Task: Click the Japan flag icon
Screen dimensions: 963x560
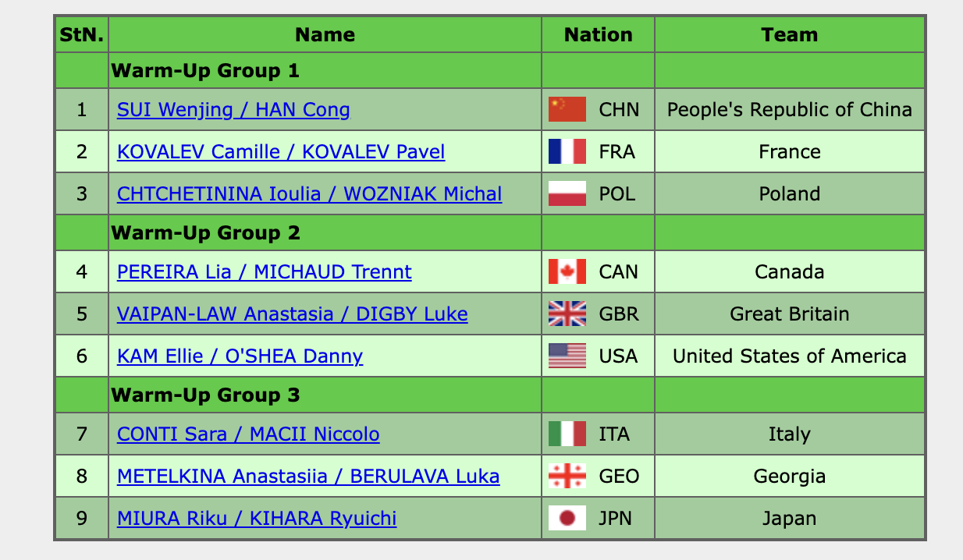Action: [567, 519]
